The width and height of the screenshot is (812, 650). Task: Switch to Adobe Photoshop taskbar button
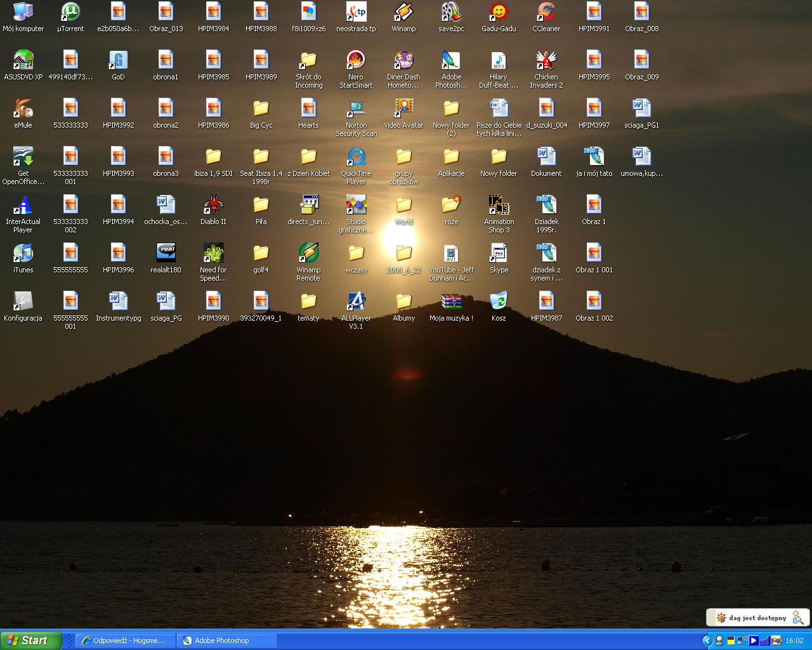click(x=226, y=640)
